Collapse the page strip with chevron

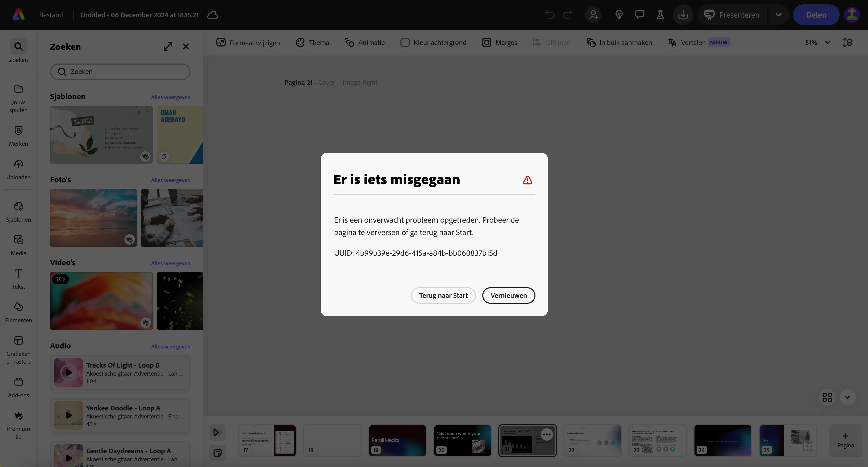[x=847, y=397]
